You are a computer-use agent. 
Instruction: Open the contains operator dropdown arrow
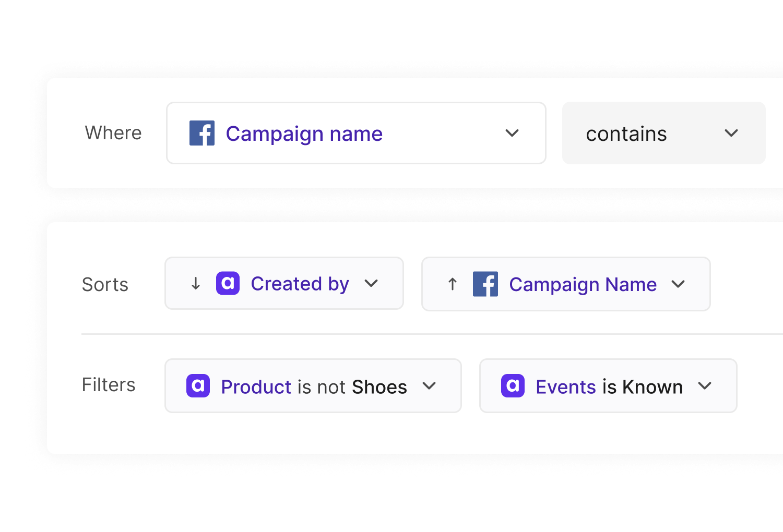click(731, 133)
